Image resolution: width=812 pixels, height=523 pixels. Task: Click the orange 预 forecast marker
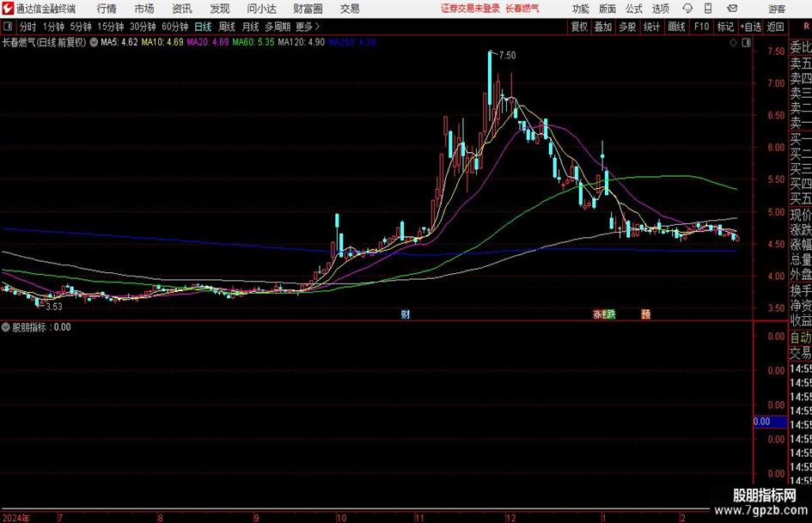coord(646,314)
